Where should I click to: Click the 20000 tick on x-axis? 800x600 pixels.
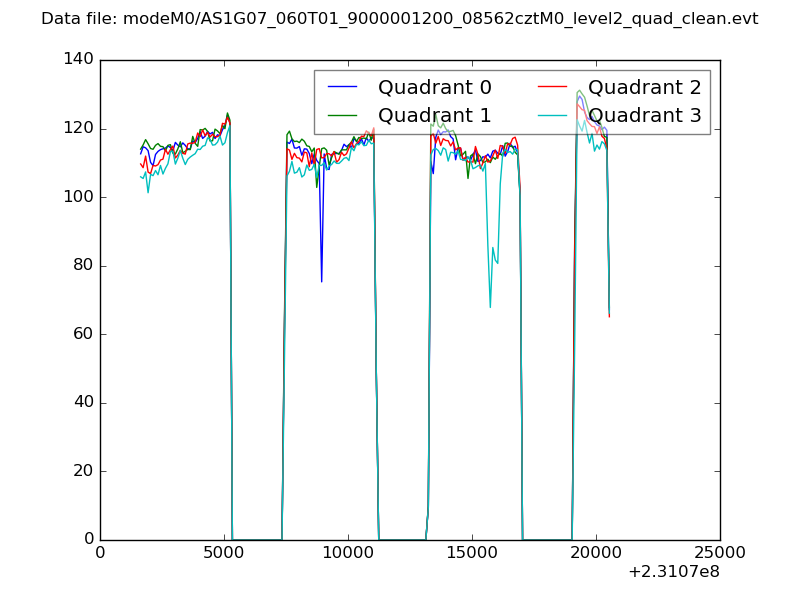[x=596, y=553]
